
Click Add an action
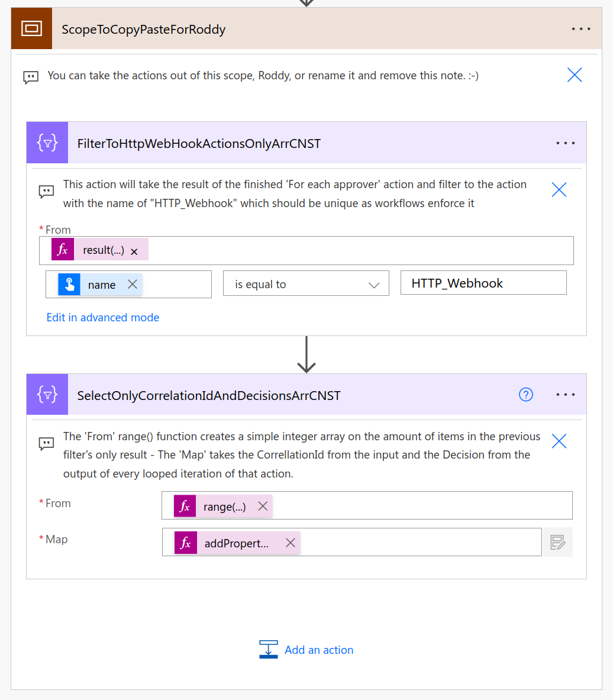[x=318, y=649]
